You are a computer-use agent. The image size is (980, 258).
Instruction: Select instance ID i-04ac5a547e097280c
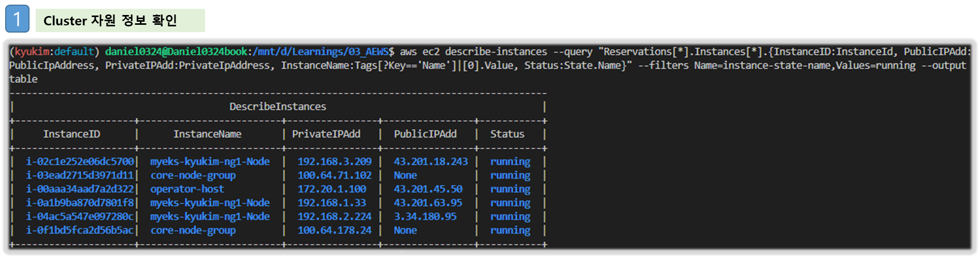point(80,216)
